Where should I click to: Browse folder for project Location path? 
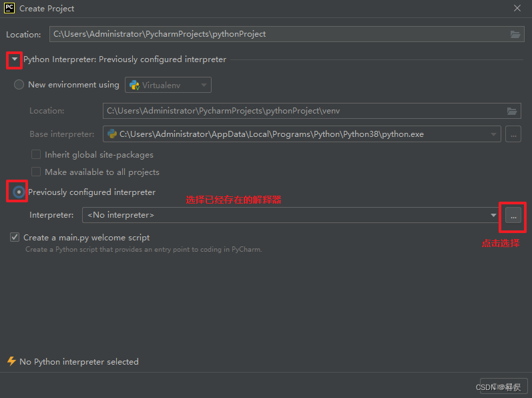tap(515, 34)
